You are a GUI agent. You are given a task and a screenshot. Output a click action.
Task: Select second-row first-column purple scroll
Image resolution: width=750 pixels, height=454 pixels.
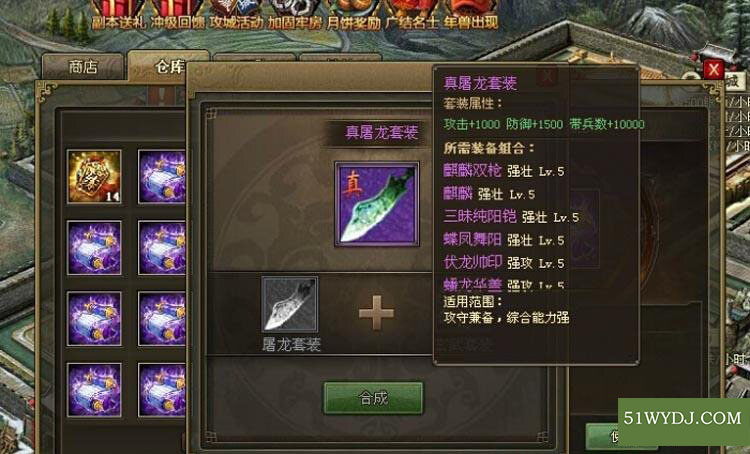tap(94, 248)
